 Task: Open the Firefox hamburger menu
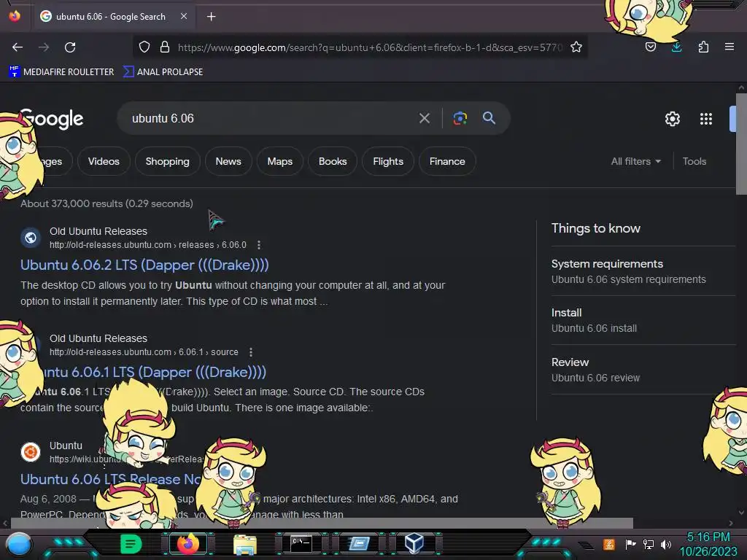(x=729, y=47)
